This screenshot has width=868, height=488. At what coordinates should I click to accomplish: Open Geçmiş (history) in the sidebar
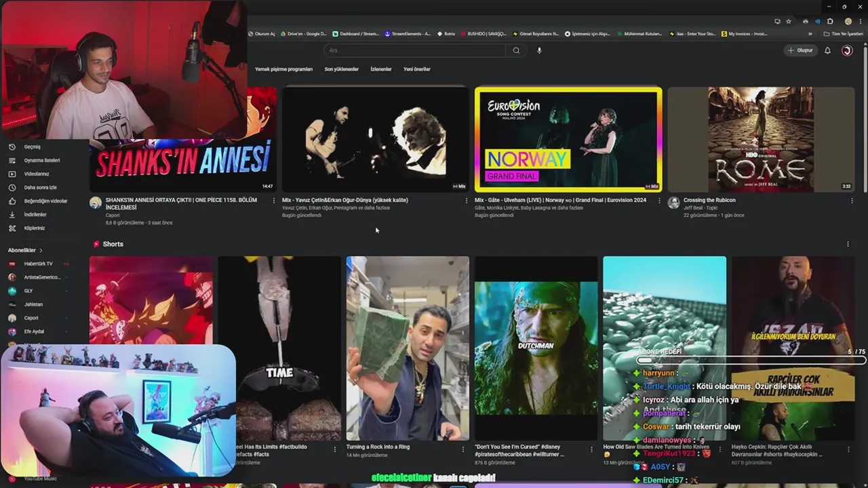click(x=33, y=147)
